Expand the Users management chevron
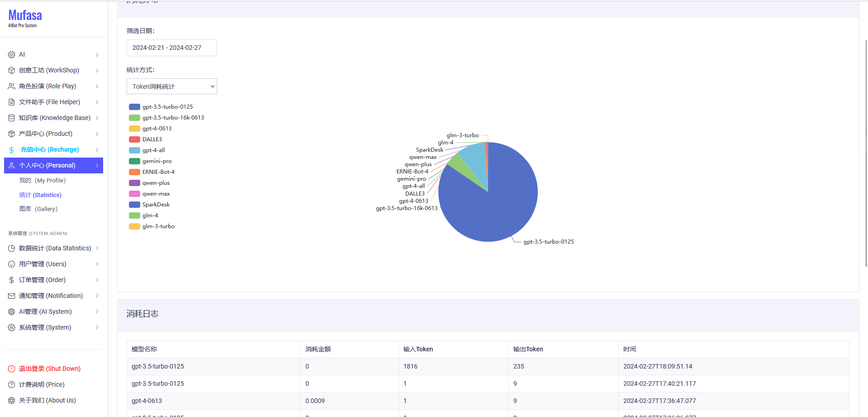This screenshot has width=868, height=417. point(97,264)
